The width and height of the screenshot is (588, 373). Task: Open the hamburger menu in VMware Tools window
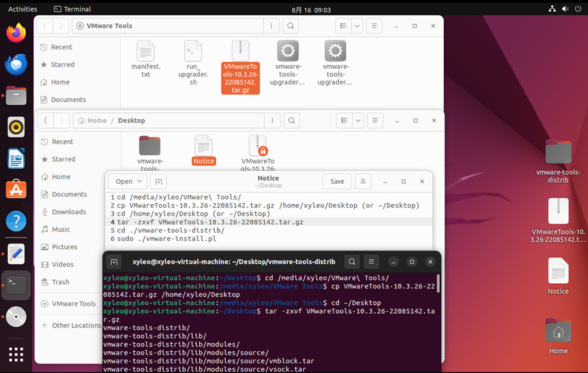pyautogui.click(x=374, y=26)
